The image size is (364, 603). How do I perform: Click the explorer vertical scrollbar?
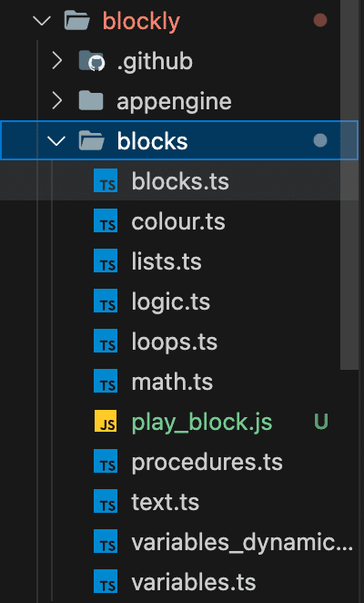pos(349,185)
